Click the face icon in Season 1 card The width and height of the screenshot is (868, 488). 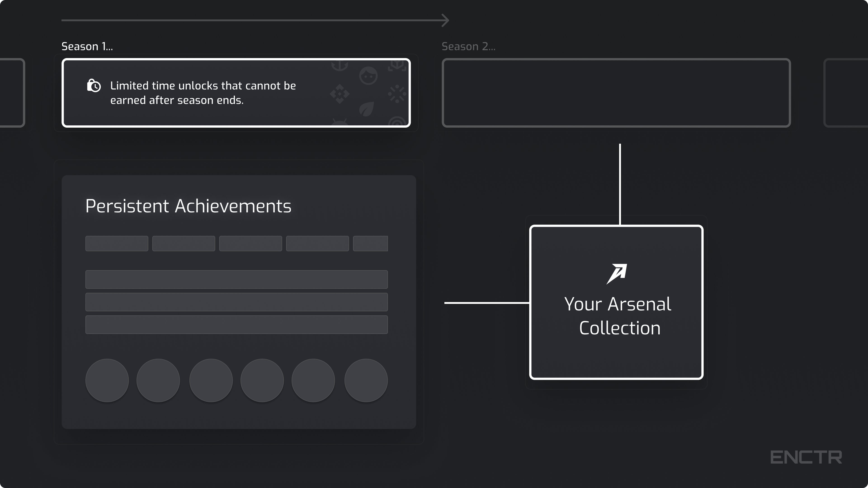click(368, 76)
